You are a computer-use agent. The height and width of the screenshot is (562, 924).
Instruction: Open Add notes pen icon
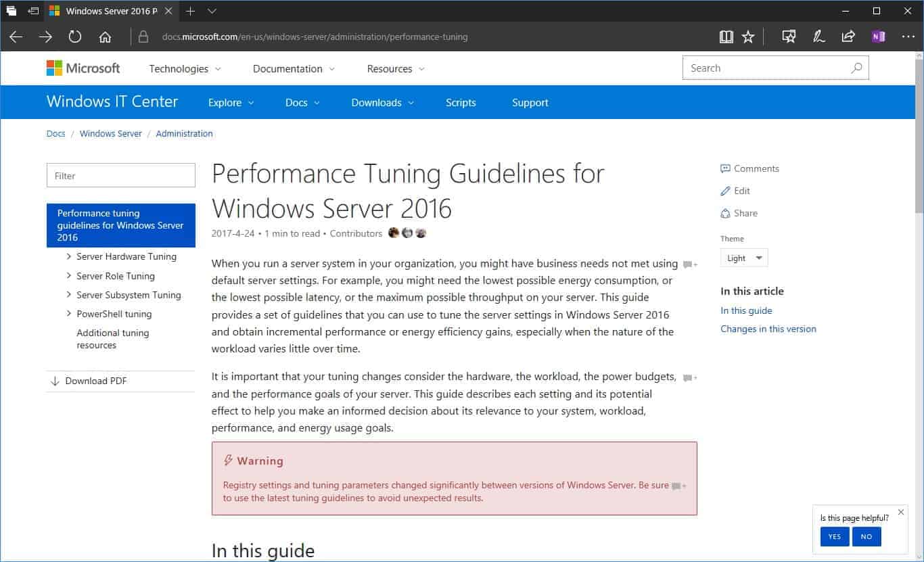point(819,37)
